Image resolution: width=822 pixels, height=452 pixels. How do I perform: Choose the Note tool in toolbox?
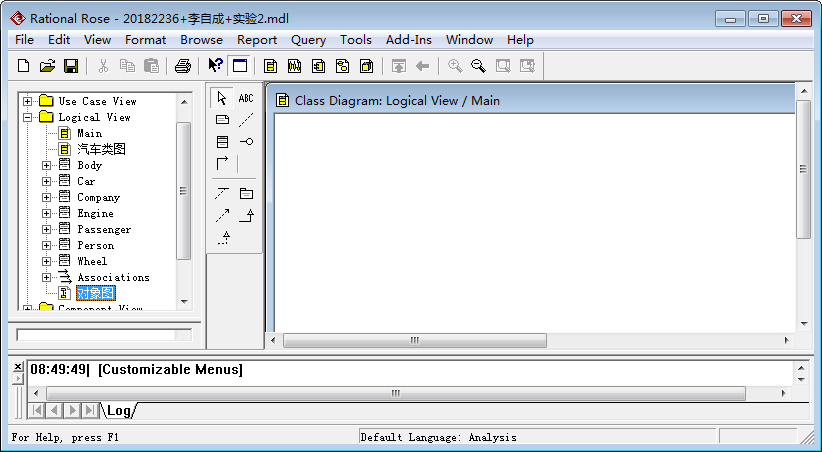[x=222, y=120]
